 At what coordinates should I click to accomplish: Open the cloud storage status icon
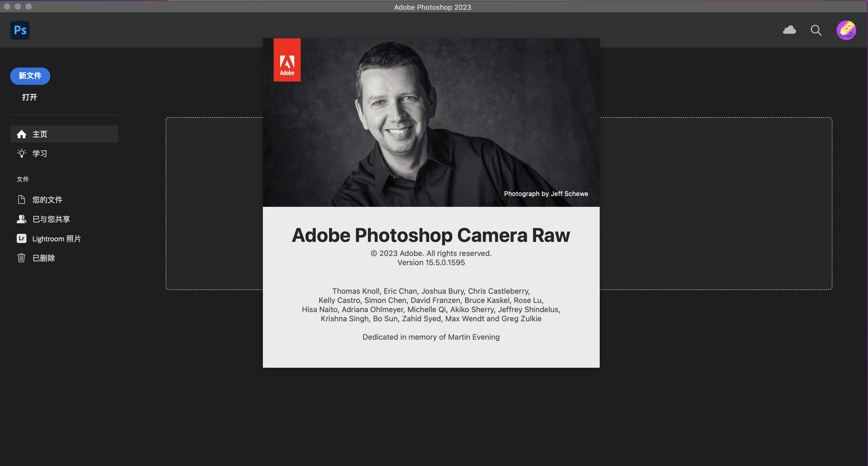point(789,30)
